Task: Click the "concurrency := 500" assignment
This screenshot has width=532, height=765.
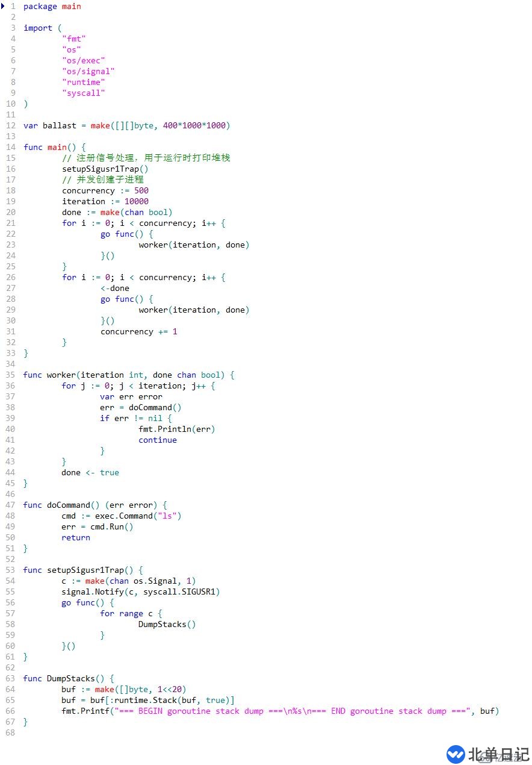Action: point(105,190)
